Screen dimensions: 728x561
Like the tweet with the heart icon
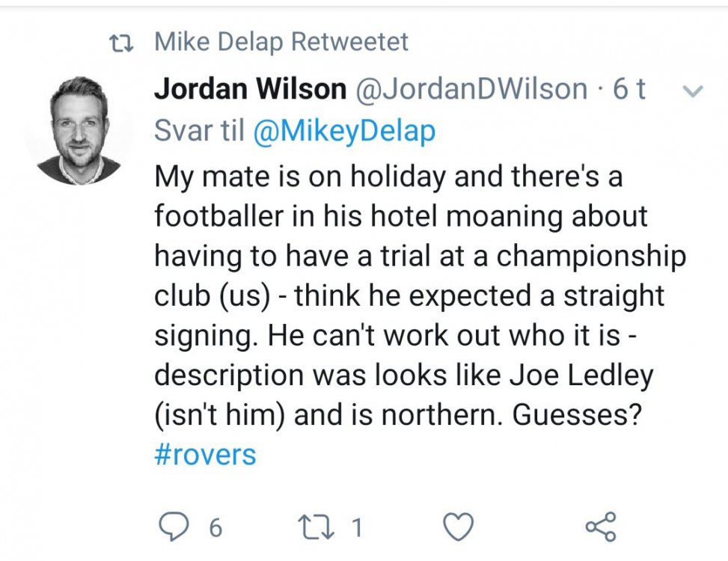[458, 527]
